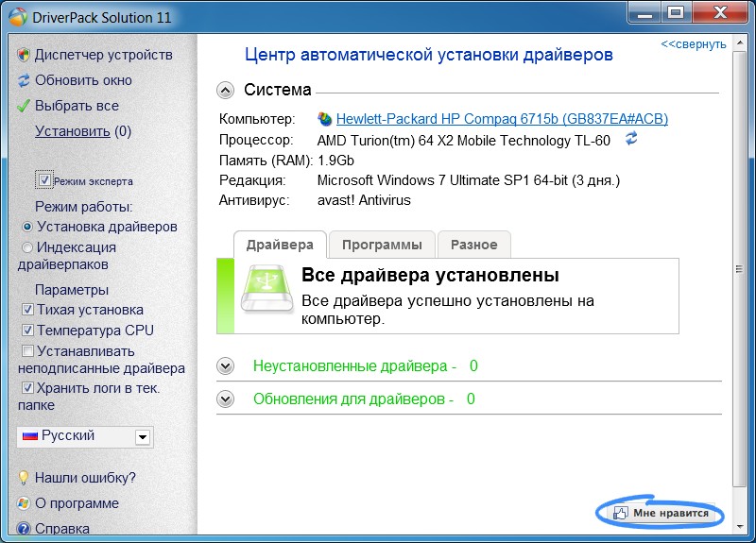
Task: Click the 1.9Gb memory value
Action: coord(336,161)
